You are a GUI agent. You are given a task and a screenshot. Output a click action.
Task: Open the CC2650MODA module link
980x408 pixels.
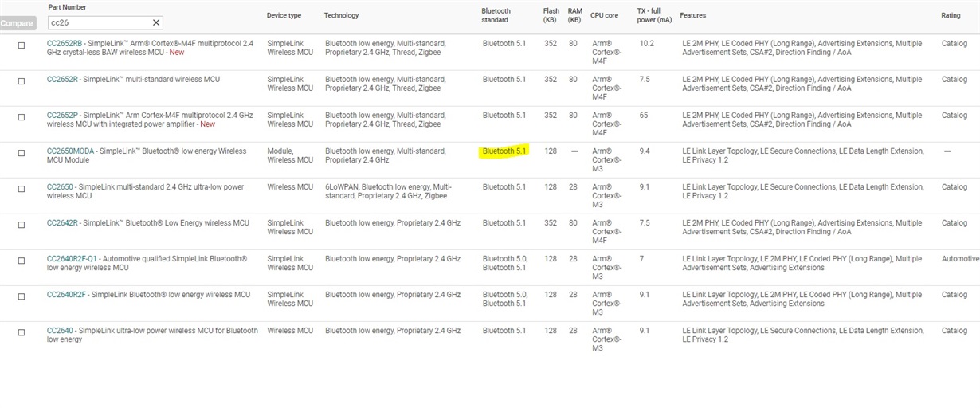70,151
